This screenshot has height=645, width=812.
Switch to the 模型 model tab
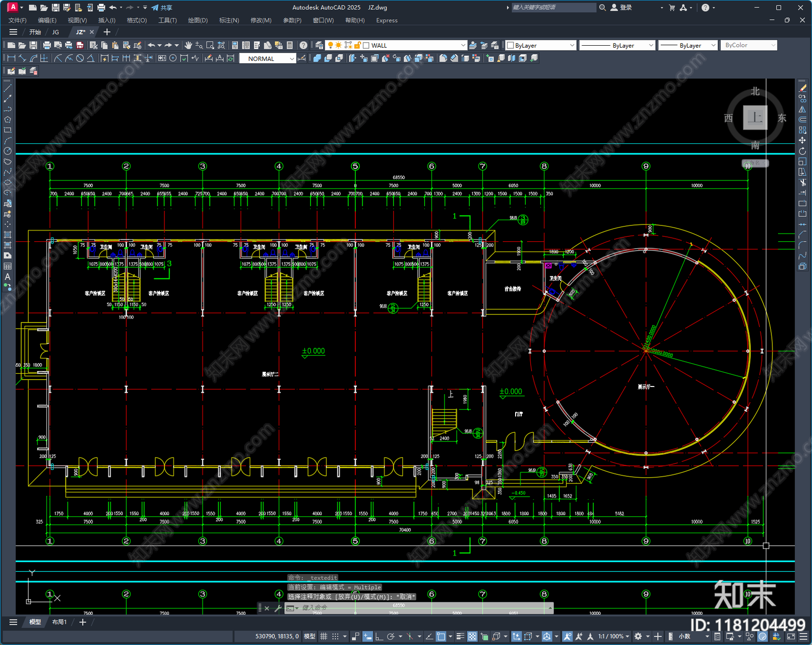(x=35, y=622)
